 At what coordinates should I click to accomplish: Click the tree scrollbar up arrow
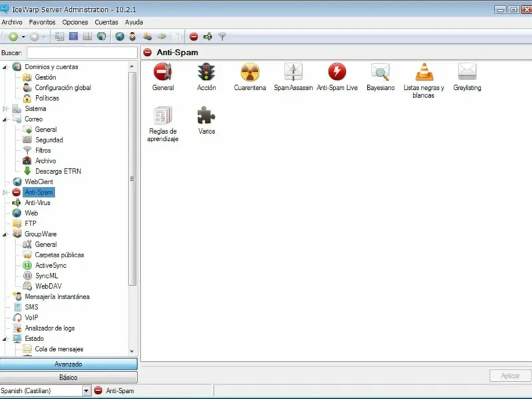coord(132,66)
